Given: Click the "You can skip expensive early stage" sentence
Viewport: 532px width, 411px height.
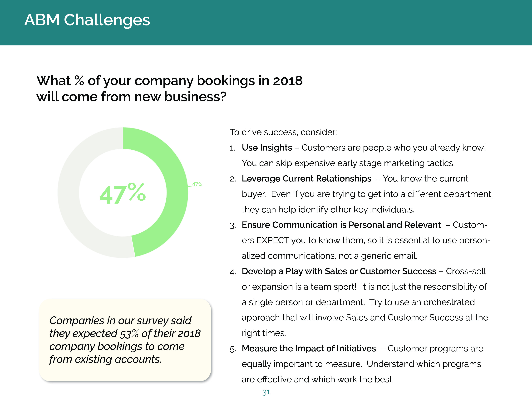Looking at the screenshot, I should point(348,163).
